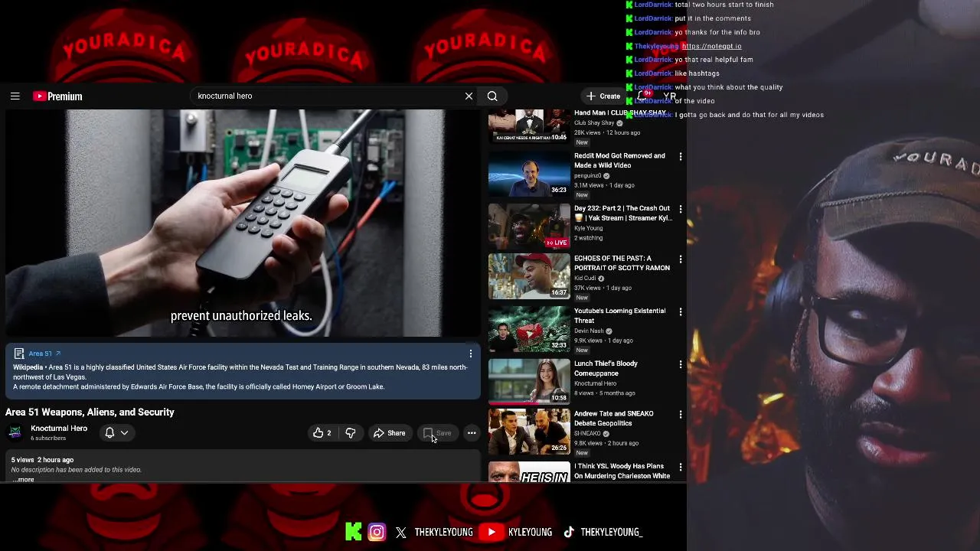Open notification bell dropdown for Knocturnal Hero

pos(116,433)
